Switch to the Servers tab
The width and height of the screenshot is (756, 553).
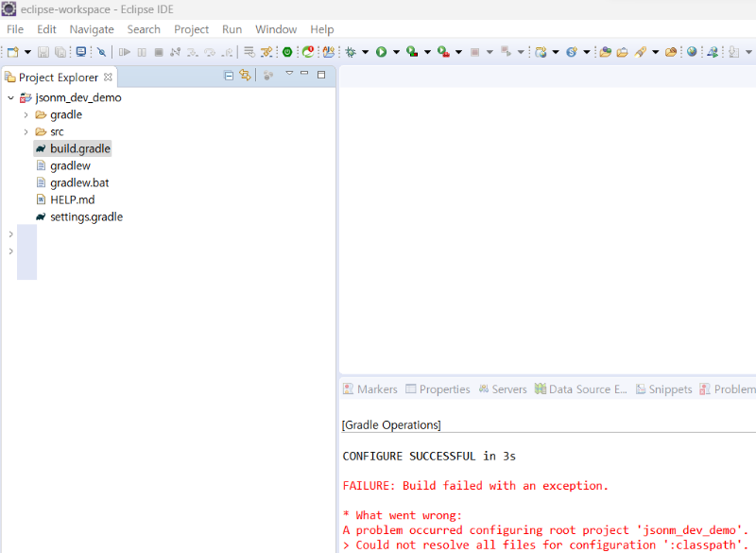pos(503,389)
